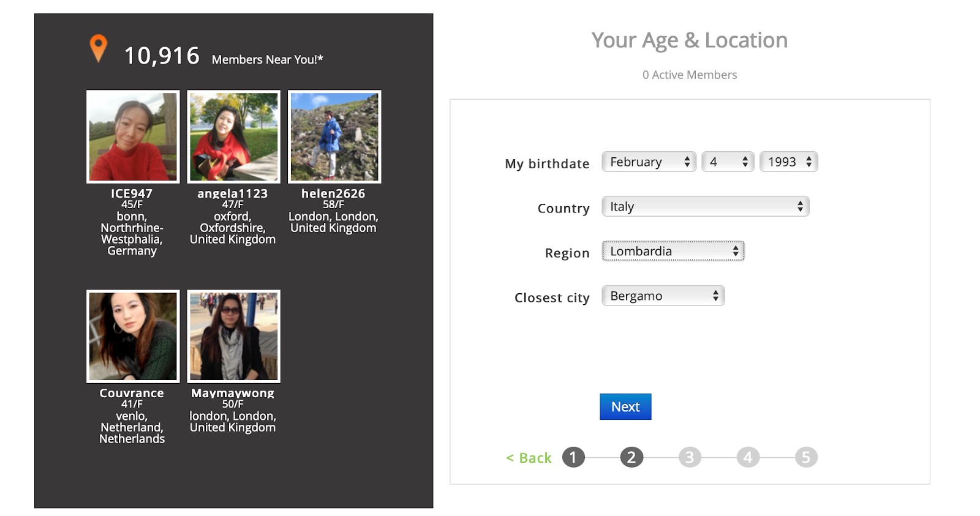Open the Region dropdown set to Lombardia

click(x=673, y=251)
